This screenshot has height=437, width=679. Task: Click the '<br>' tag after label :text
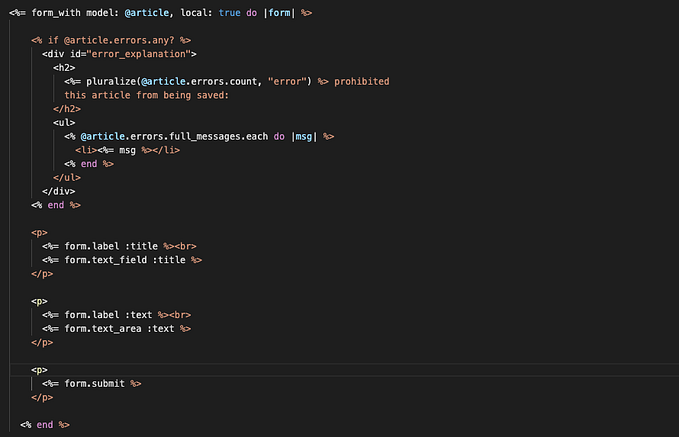pos(180,315)
